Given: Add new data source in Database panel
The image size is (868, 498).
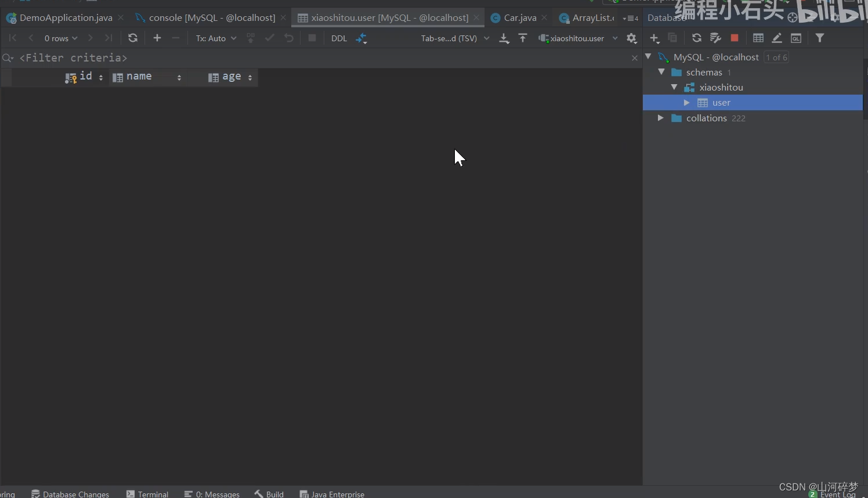Looking at the screenshot, I should [x=654, y=38].
